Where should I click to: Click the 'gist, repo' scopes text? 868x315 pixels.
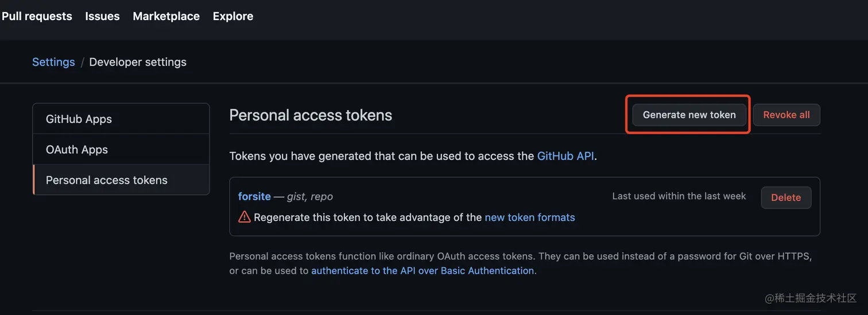pyautogui.click(x=310, y=197)
